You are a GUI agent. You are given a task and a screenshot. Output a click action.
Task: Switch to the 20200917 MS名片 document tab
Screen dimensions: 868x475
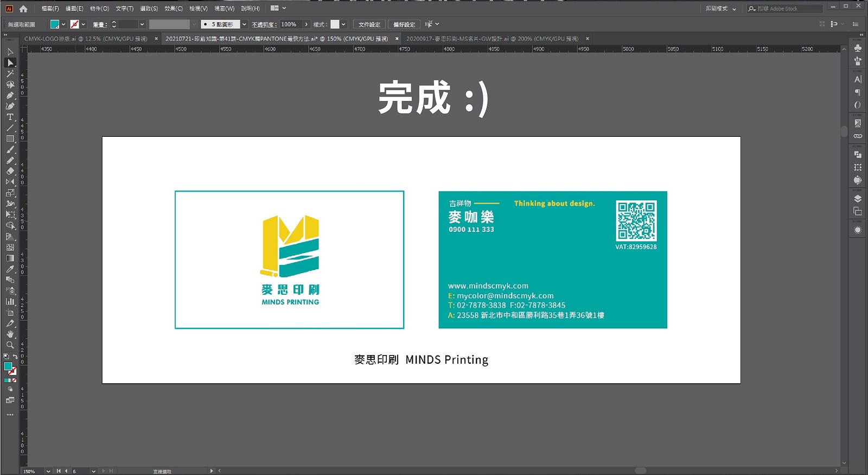point(492,39)
